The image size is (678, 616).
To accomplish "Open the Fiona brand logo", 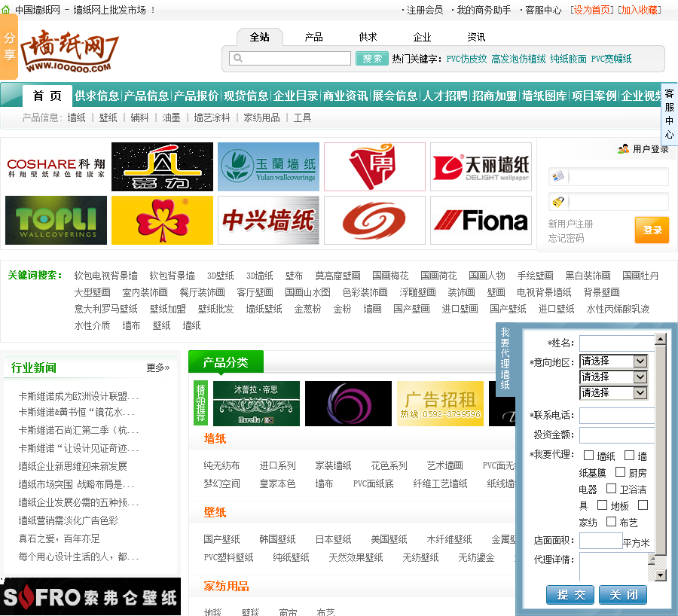I will (481, 221).
